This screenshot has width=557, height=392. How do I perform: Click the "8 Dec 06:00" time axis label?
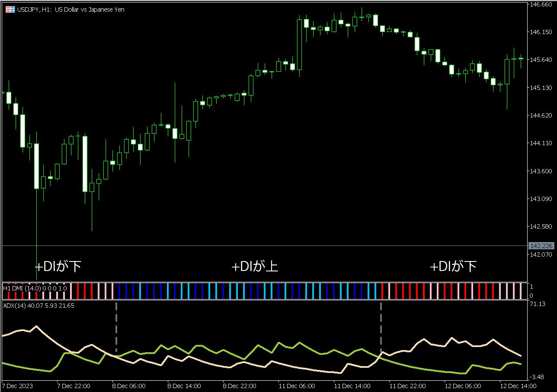(129, 386)
